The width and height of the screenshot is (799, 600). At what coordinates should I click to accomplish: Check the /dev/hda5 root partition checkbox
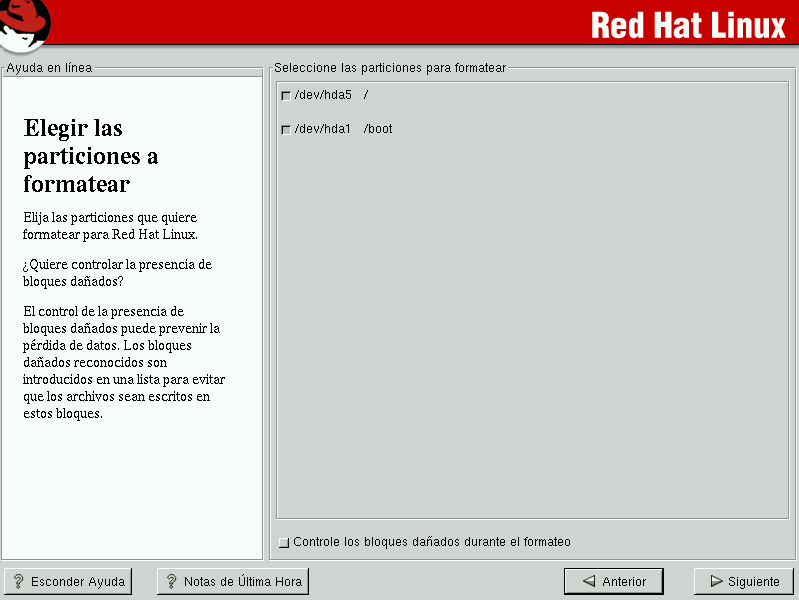coord(286,96)
